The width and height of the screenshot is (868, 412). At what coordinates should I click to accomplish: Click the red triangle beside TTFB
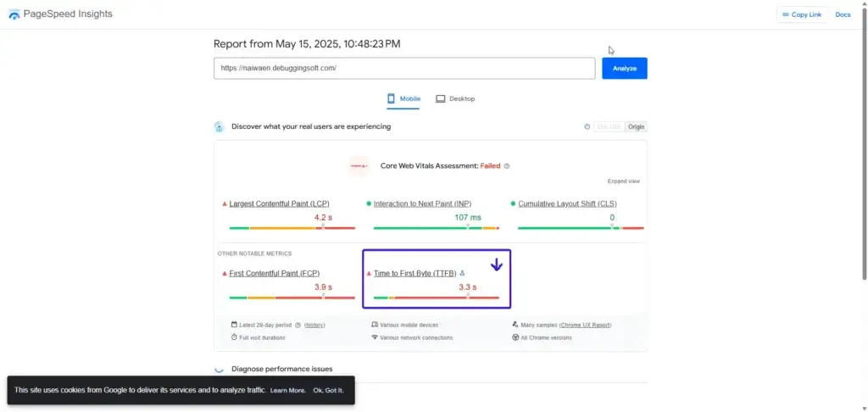(369, 274)
